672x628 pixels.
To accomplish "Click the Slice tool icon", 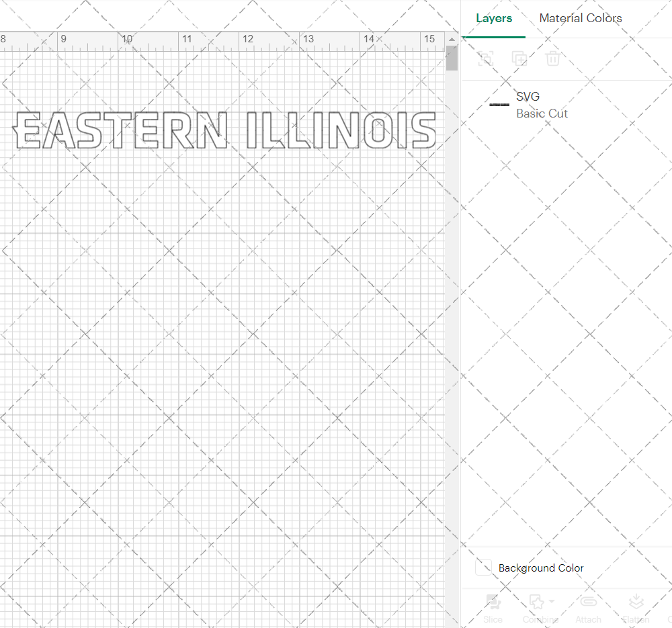I will 493,602.
